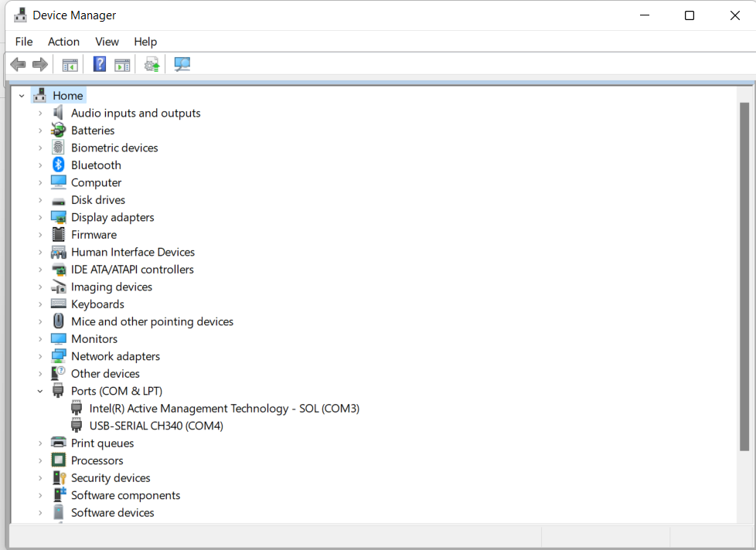The width and height of the screenshot is (756, 550).
Task: Select the Home computer name label
Action: click(x=67, y=96)
